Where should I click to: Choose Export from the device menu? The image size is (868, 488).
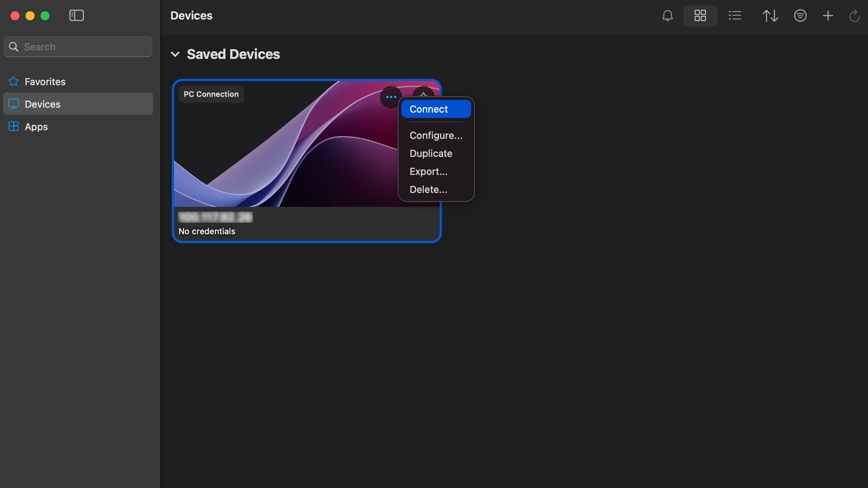pyautogui.click(x=429, y=171)
